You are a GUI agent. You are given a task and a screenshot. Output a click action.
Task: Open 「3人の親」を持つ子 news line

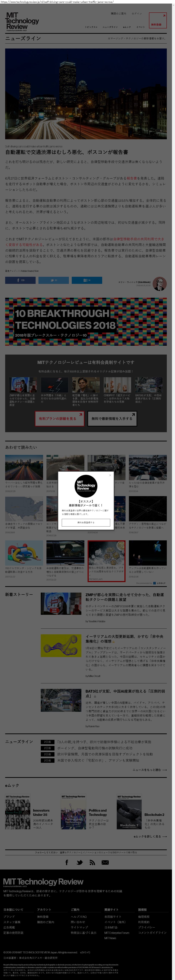click(x=104, y=742)
